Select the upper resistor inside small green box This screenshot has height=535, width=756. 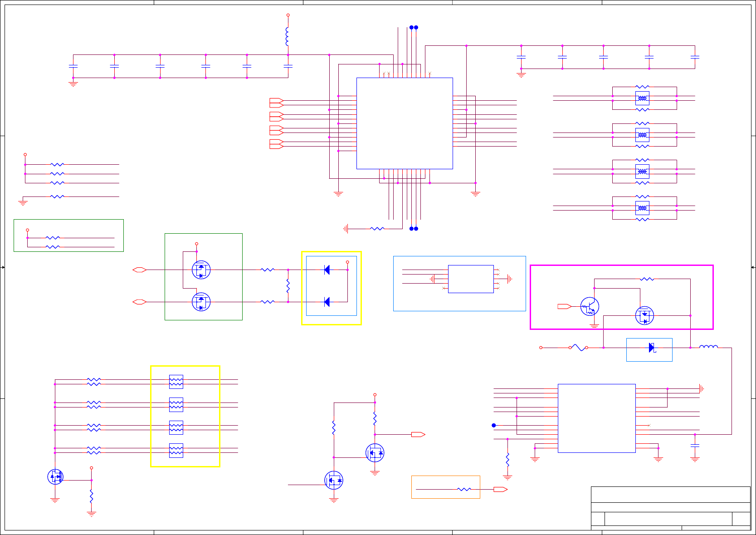pyautogui.click(x=53, y=238)
